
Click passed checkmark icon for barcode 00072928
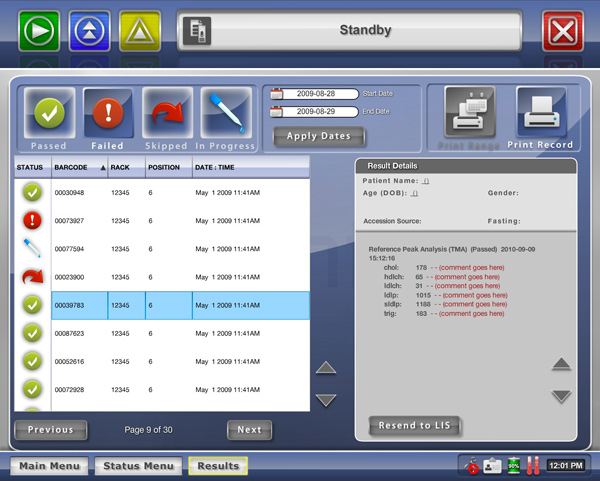33,390
